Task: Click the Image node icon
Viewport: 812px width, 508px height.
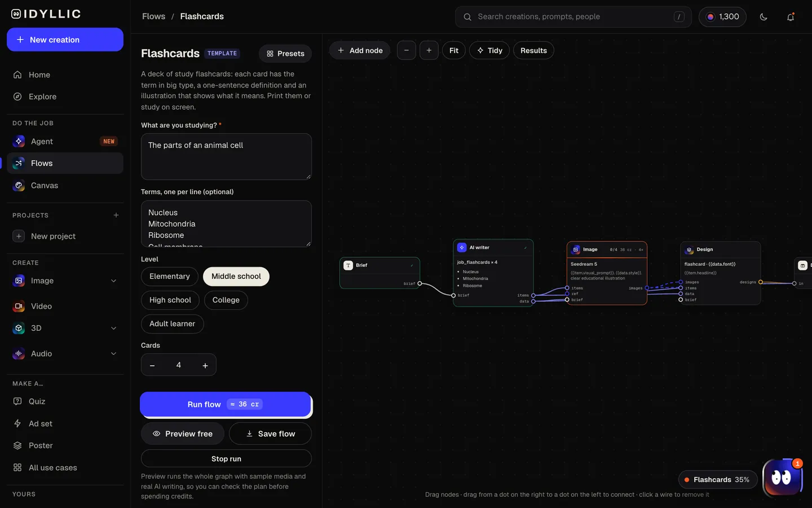Action: [576, 249]
